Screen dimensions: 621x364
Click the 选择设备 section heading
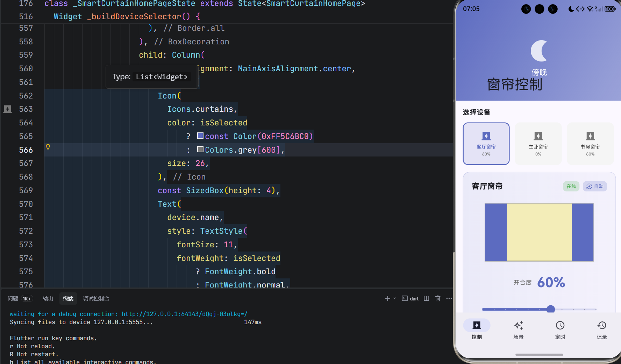coord(477,112)
